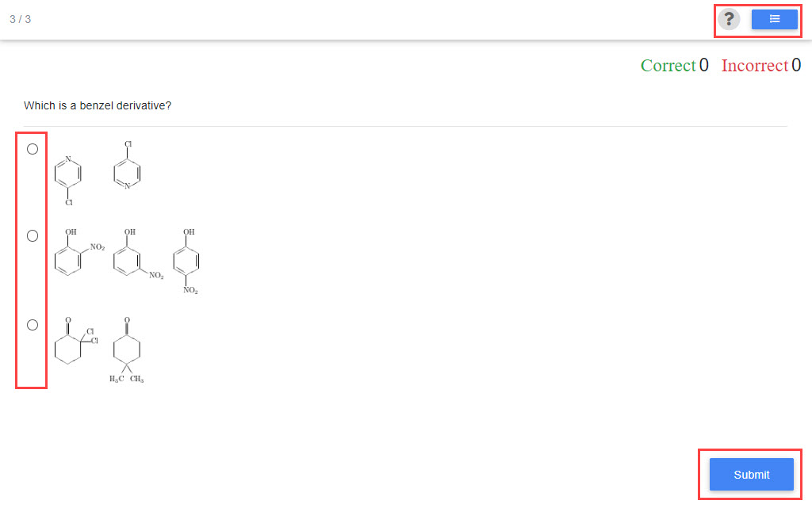The image size is (812, 508).
Task: Click the red Incorrect label
Action: pyautogui.click(x=754, y=66)
